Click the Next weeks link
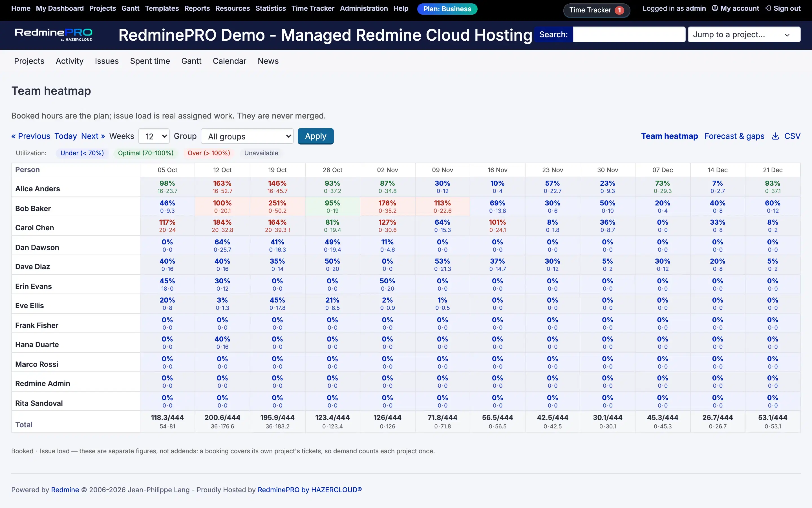The width and height of the screenshot is (812, 508). [x=93, y=136]
